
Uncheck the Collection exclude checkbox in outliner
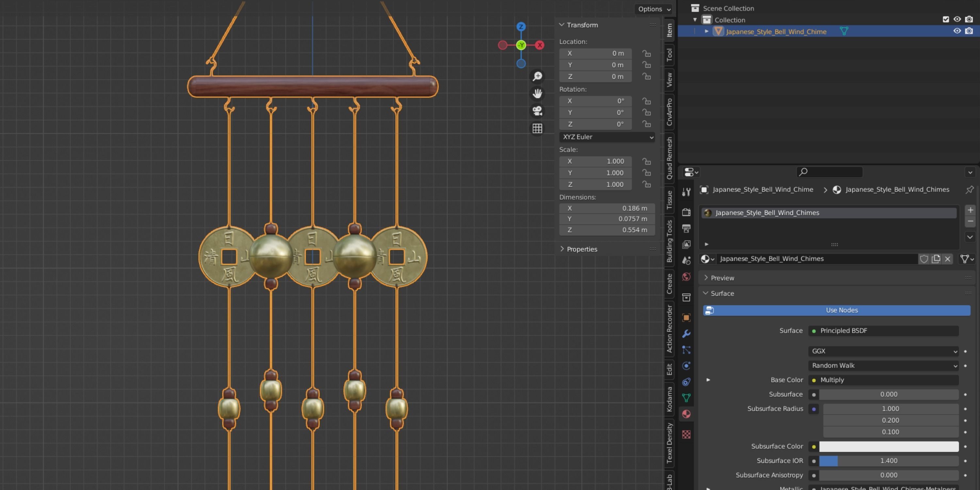tap(946, 19)
